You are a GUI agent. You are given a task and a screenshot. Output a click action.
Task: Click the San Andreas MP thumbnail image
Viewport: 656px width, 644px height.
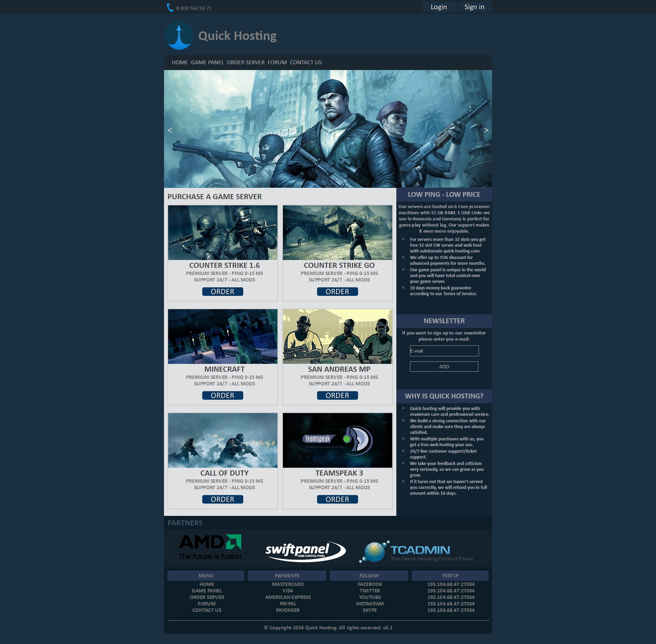[338, 337]
